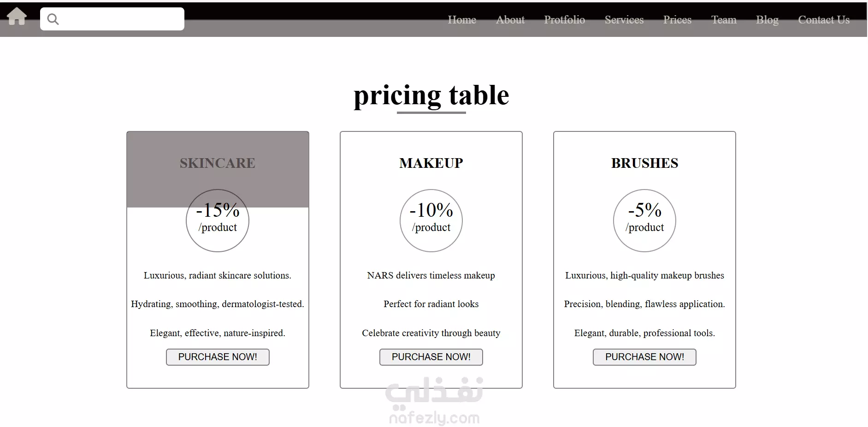Click the BRUSHES card heading
This screenshot has width=868, height=427.
point(644,163)
